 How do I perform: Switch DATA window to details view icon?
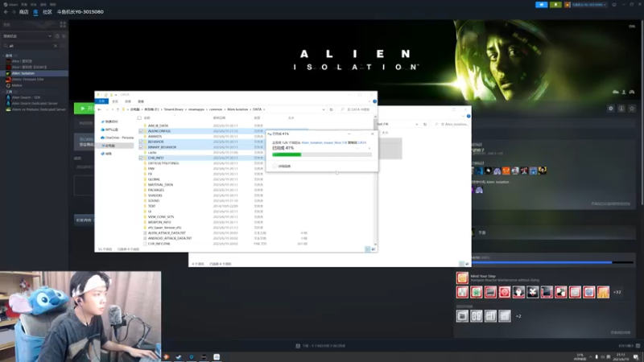[368, 249]
